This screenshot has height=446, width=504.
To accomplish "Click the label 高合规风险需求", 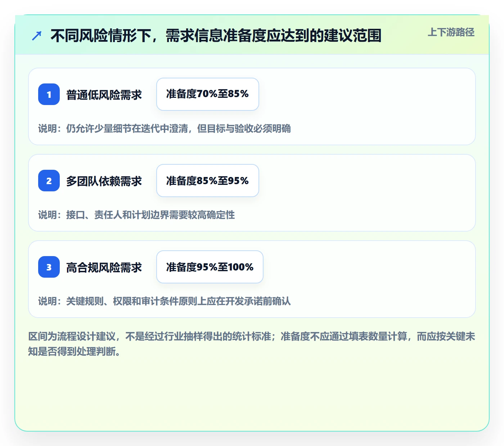I will pyautogui.click(x=104, y=267).
